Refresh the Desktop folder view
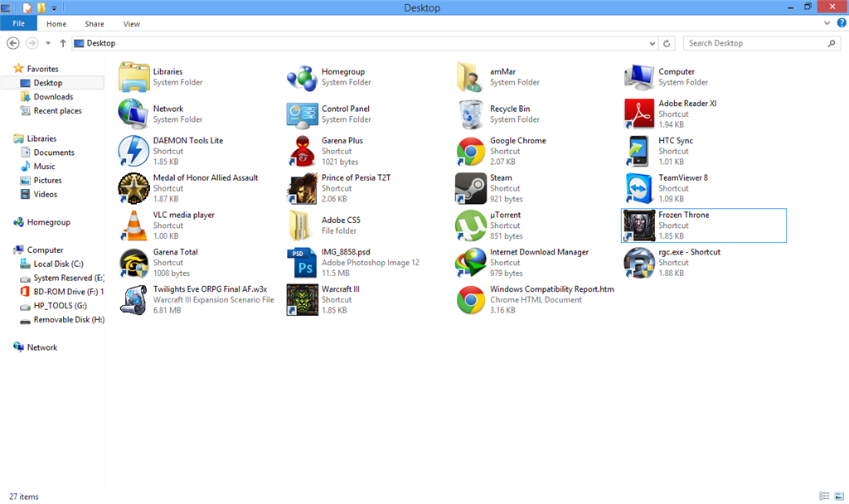This screenshot has height=504, width=849. (x=667, y=43)
